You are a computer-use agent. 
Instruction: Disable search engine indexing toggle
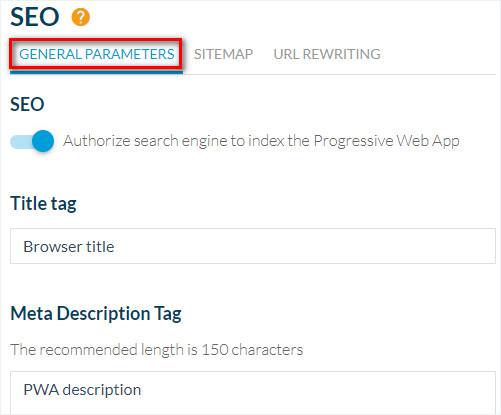(x=32, y=141)
